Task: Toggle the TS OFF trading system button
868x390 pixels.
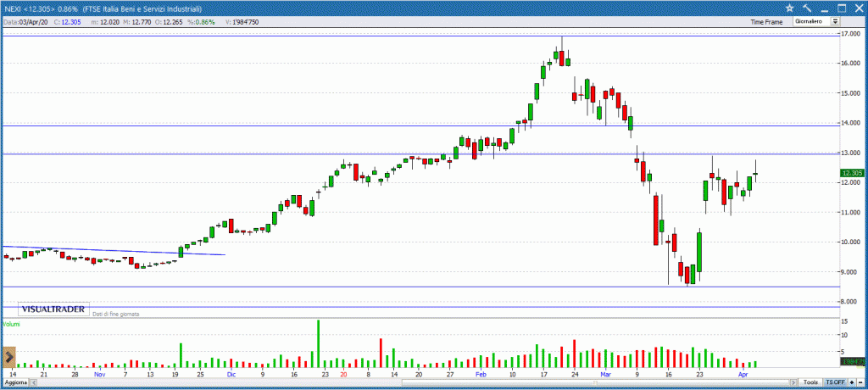Action: pyautogui.click(x=835, y=383)
